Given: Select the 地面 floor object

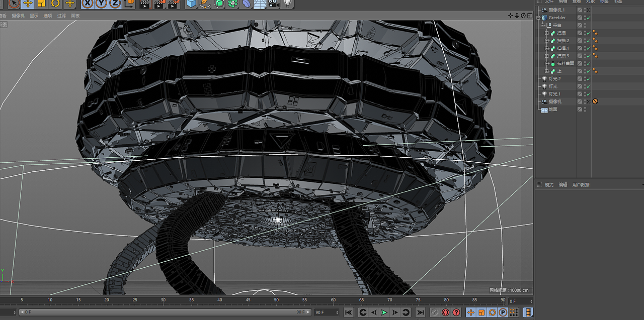Looking at the screenshot, I should (553, 109).
